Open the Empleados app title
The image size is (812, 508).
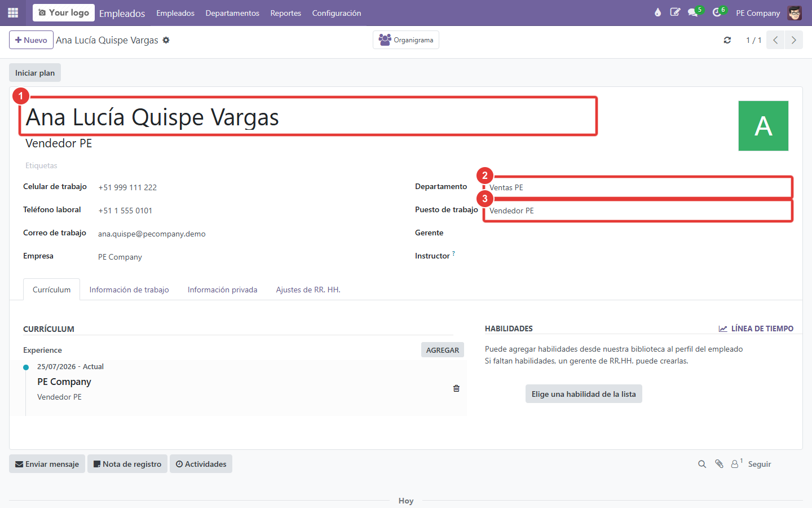[x=122, y=13]
